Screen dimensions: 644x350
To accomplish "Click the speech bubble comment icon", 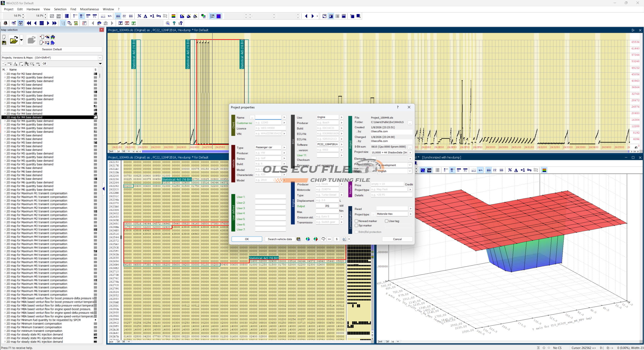I will (x=323, y=239).
